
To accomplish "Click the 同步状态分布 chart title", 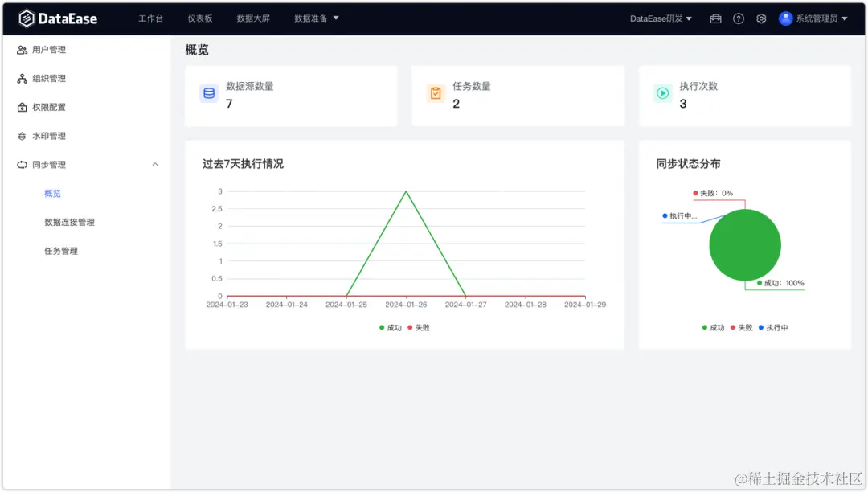I will (688, 164).
